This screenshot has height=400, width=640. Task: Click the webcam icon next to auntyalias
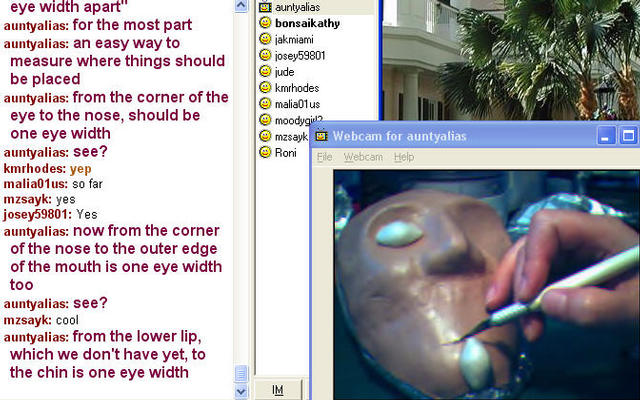pyautogui.click(x=265, y=7)
